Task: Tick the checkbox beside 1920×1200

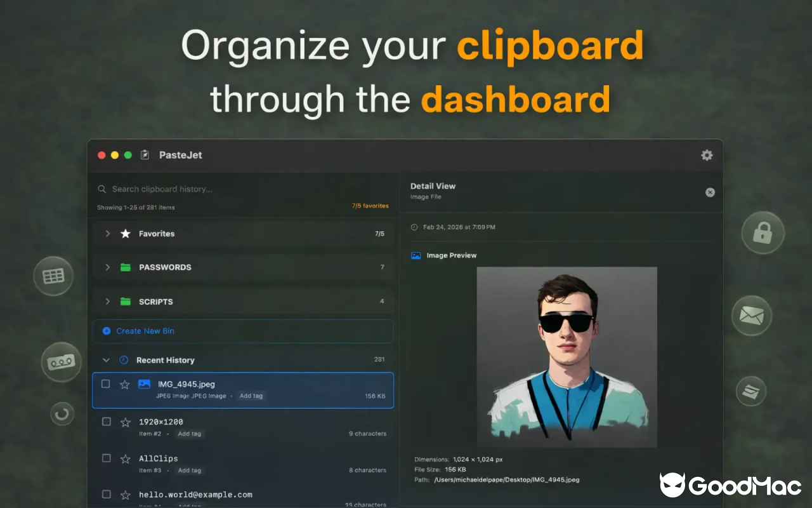Action: 107,422
